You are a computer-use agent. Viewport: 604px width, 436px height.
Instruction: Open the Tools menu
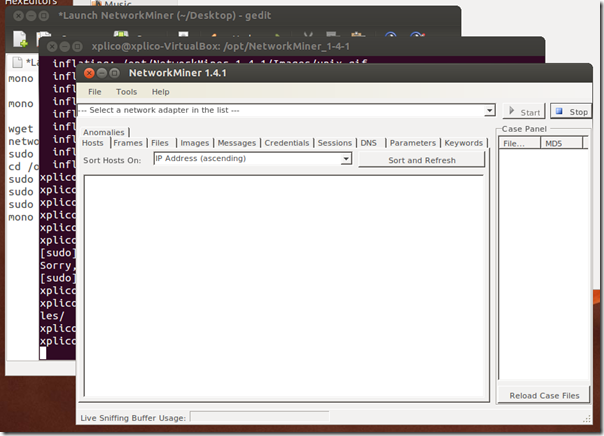(126, 92)
